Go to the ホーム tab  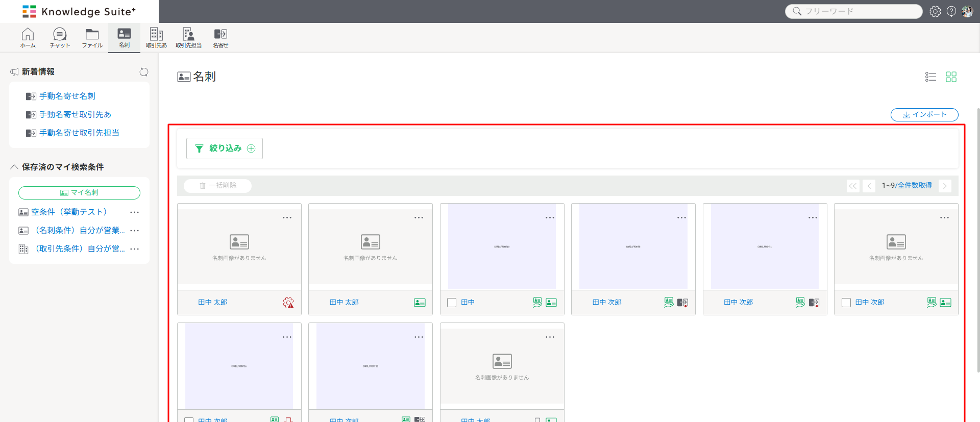point(28,38)
